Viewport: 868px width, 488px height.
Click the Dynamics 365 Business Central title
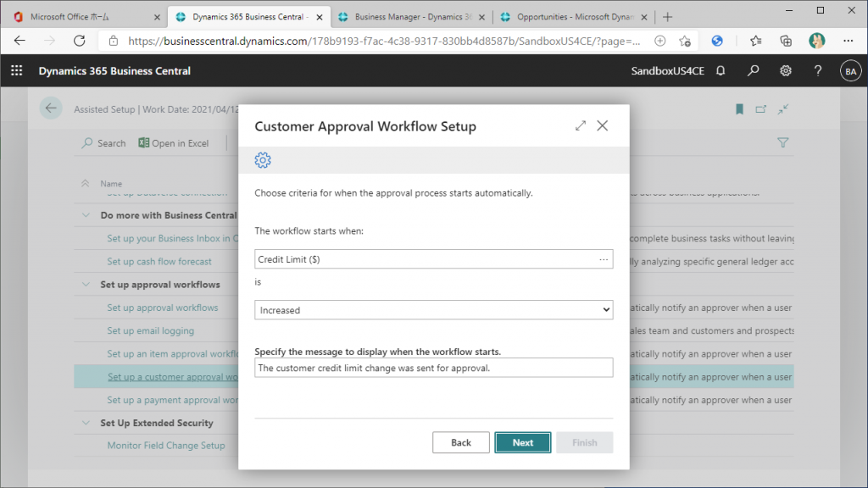[114, 71]
